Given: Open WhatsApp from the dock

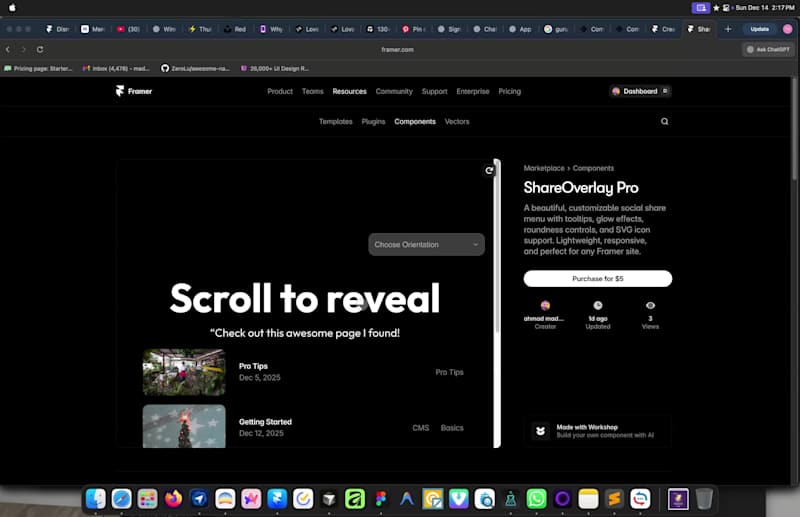Looking at the screenshot, I should click(x=536, y=499).
